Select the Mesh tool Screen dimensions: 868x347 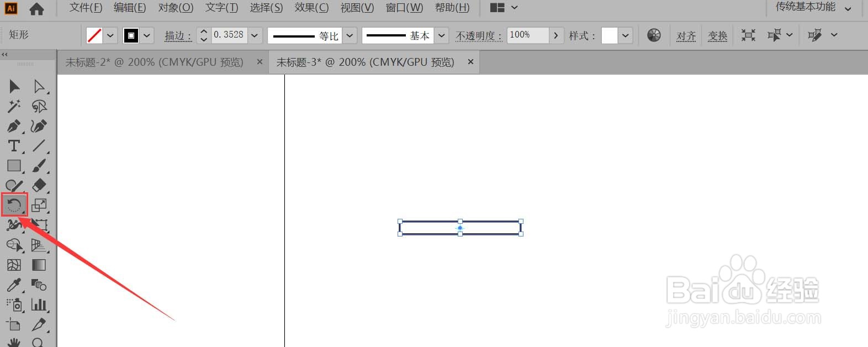14,265
